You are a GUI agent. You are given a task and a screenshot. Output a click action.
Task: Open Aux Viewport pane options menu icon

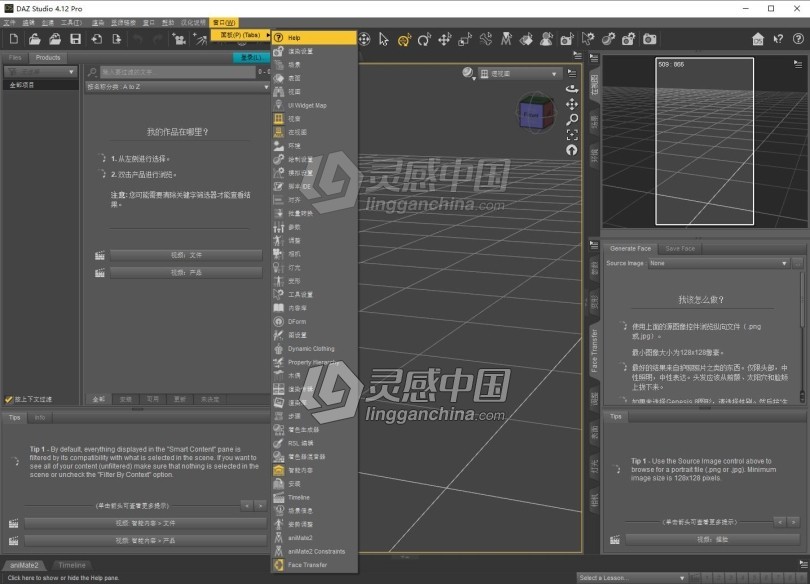pyautogui.click(x=798, y=64)
